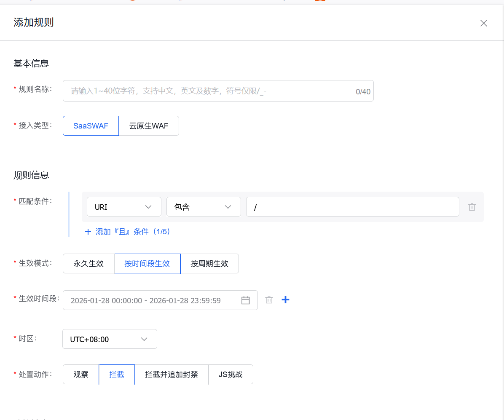Switch access type to 云原生WAF
Viewport: 504px width, 420px height.
[149, 126]
